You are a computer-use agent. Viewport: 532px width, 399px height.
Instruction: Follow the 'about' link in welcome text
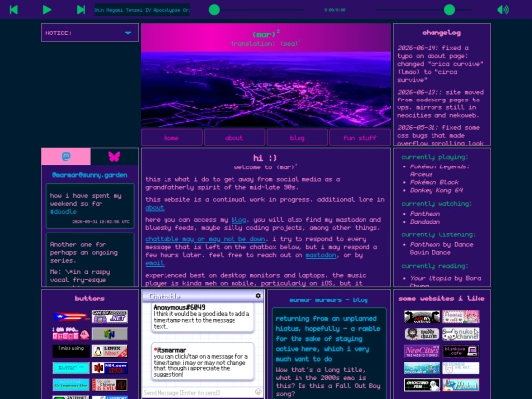tap(155, 207)
